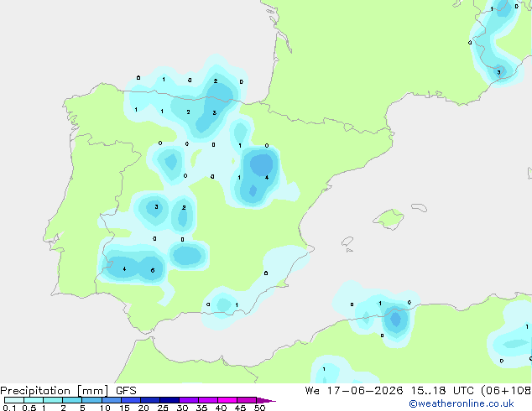Click the Menorca island outline

point(419,207)
